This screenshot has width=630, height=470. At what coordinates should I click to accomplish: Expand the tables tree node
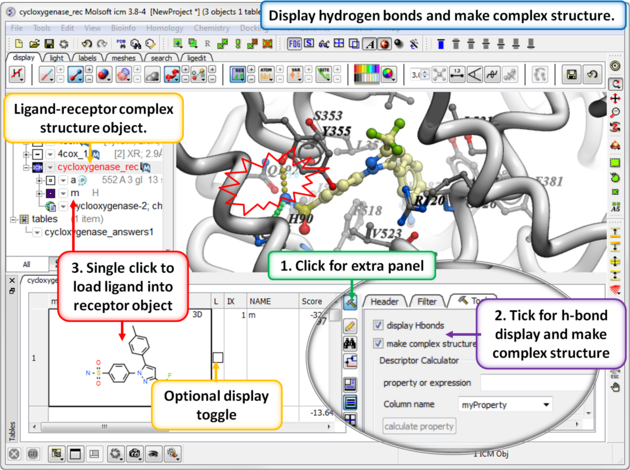13,219
